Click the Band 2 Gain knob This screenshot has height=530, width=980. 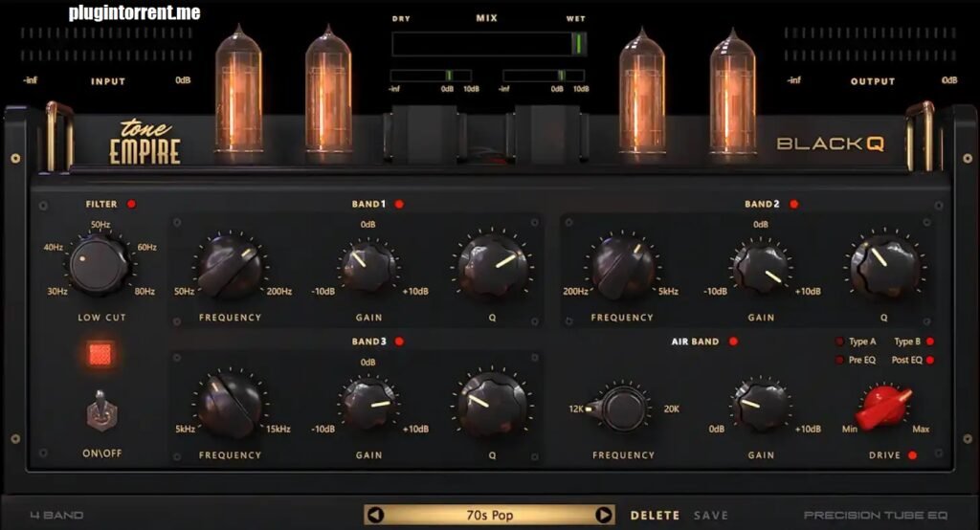[761, 268]
